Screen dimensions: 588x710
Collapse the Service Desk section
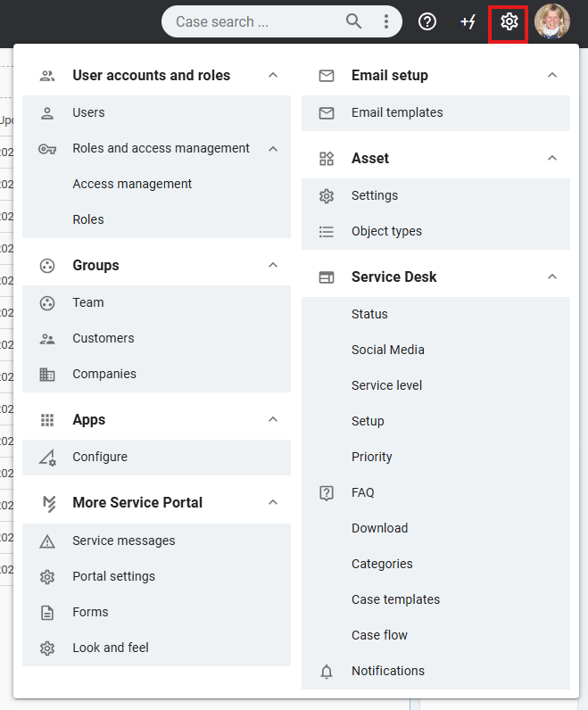[x=552, y=277]
